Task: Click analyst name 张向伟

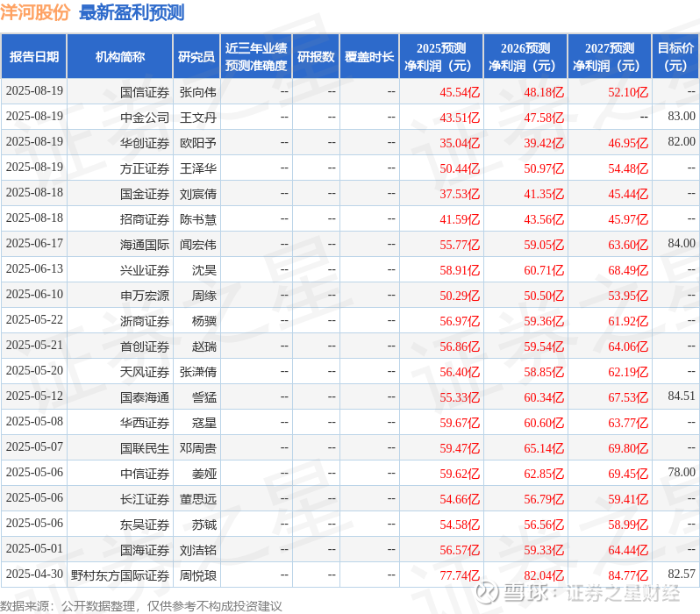Action: pyautogui.click(x=197, y=92)
